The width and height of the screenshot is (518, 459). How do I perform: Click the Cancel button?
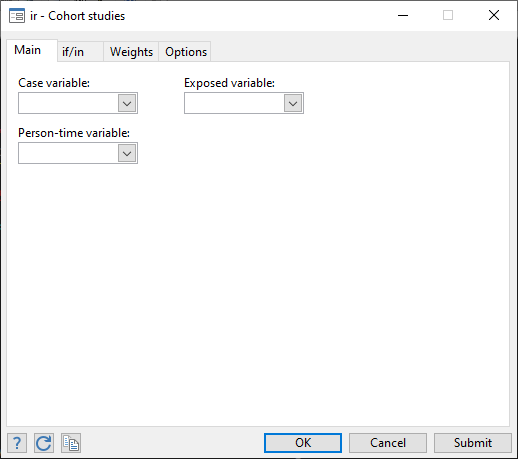coord(388,443)
